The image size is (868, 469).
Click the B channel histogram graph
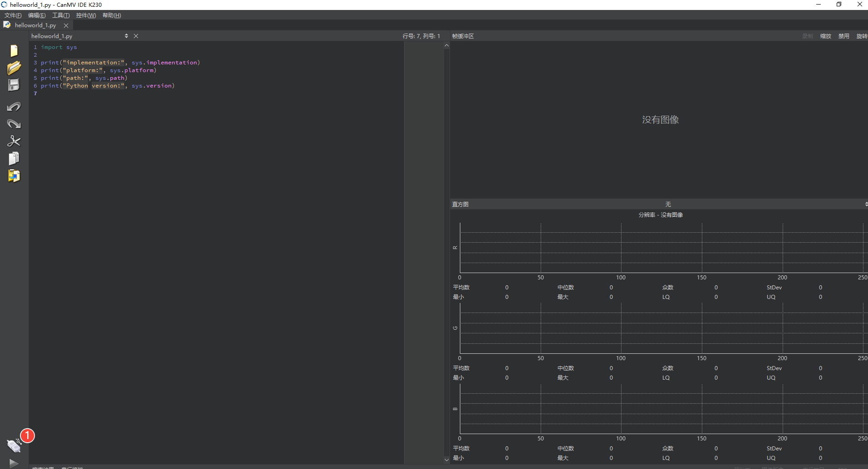tap(663, 409)
